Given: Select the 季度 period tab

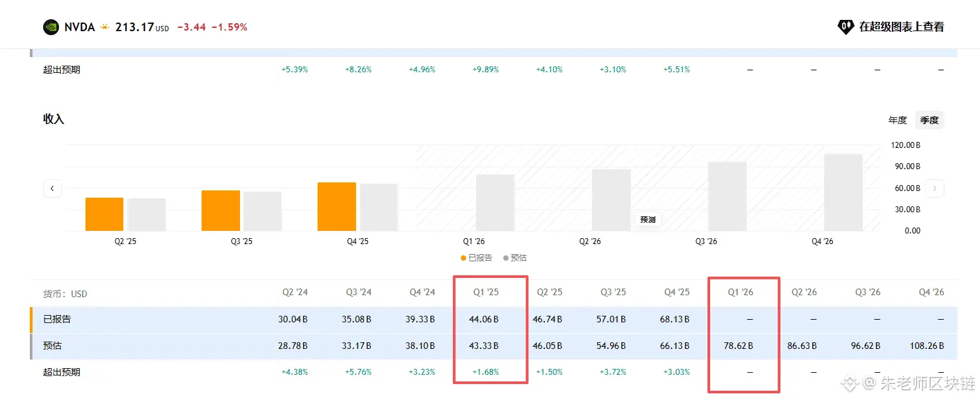Looking at the screenshot, I should pyautogui.click(x=929, y=120).
